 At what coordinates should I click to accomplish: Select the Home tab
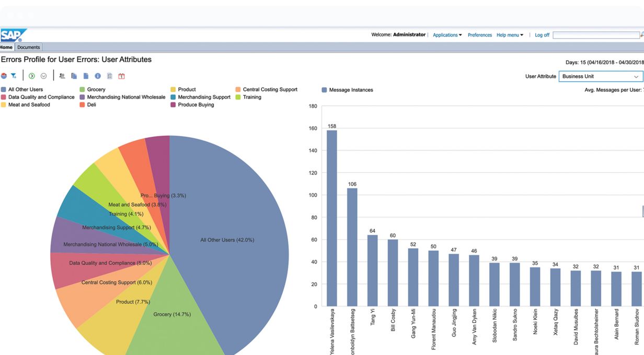6,48
